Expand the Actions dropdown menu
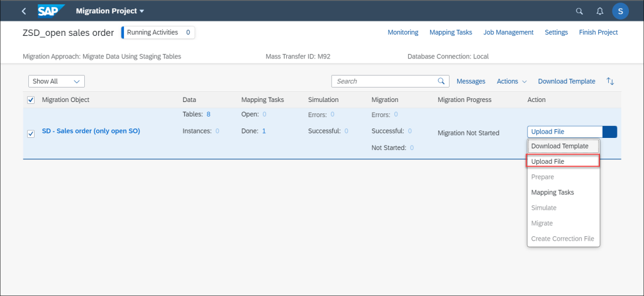This screenshot has width=644, height=296. click(512, 81)
